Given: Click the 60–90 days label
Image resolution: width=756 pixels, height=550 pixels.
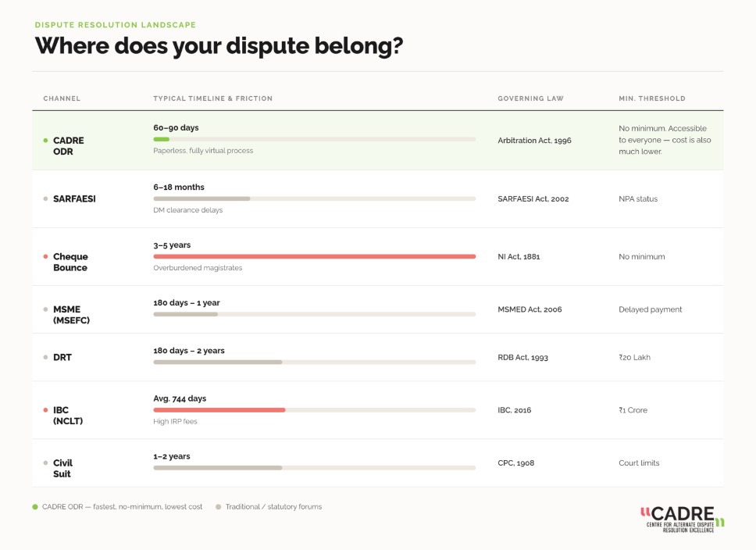Looking at the screenshot, I should 176,128.
